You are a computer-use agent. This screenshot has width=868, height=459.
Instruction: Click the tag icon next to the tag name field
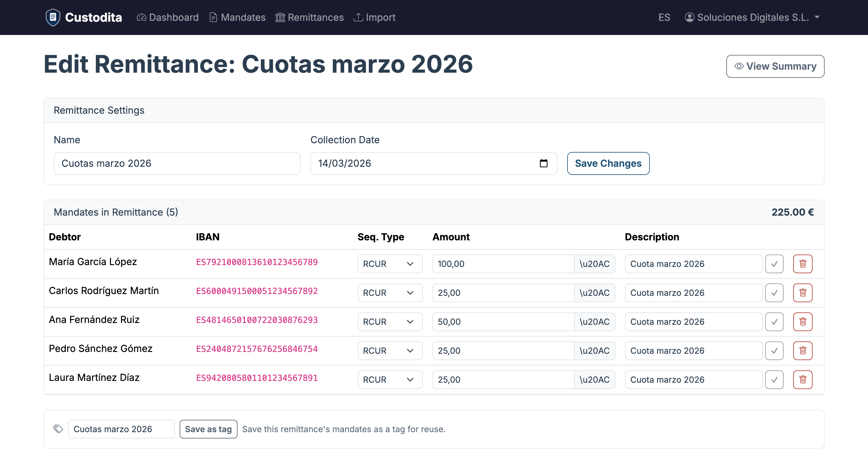[x=58, y=429]
